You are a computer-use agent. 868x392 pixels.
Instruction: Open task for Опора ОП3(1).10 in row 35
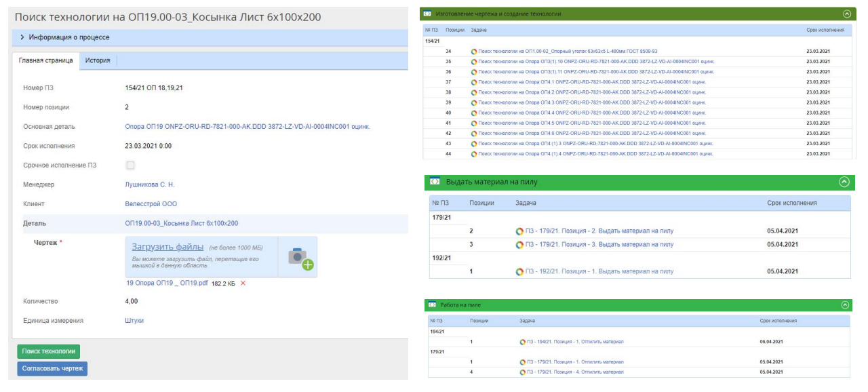(596, 62)
